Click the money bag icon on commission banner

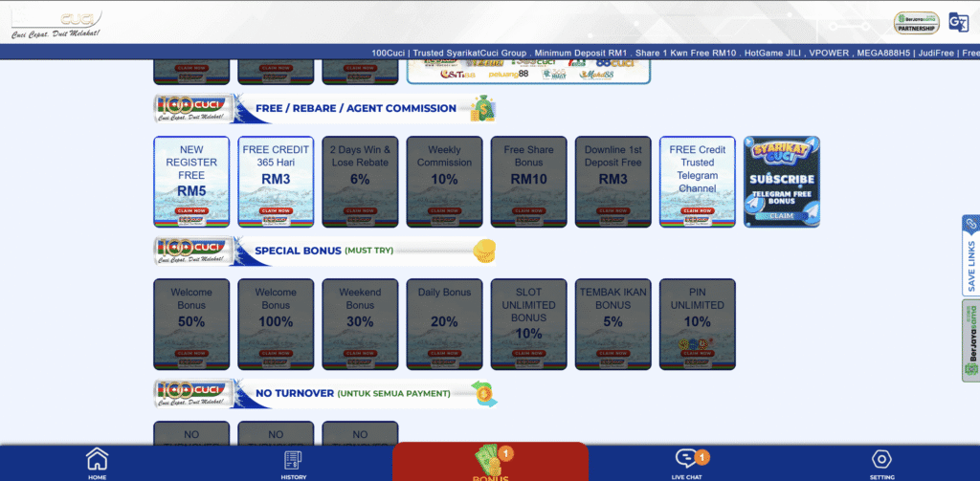482,109
